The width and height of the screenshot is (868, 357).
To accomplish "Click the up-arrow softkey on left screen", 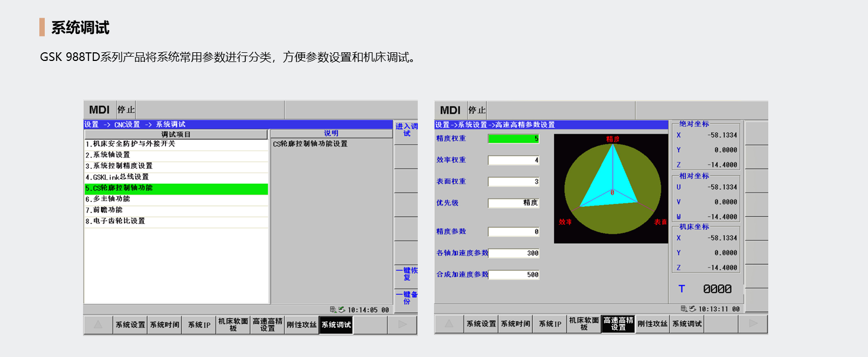I will pyautogui.click(x=98, y=325).
